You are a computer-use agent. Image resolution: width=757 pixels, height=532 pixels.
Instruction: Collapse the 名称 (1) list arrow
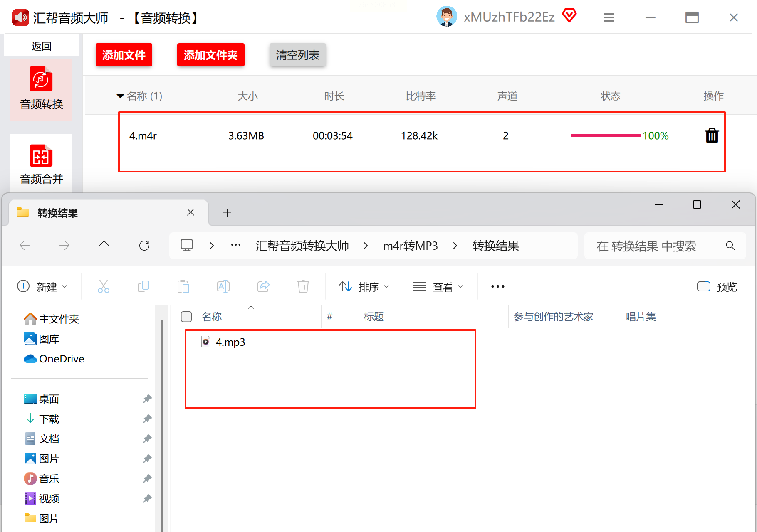pos(120,96)
